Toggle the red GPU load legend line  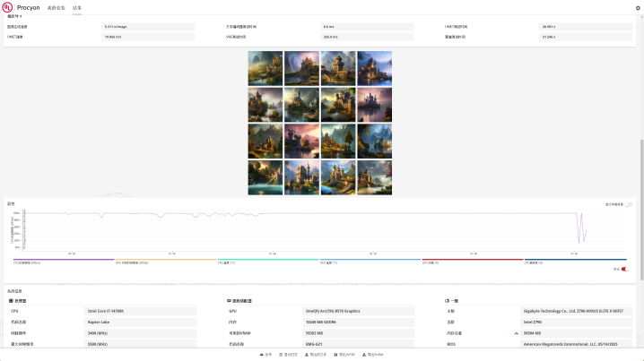coord(473,260)
